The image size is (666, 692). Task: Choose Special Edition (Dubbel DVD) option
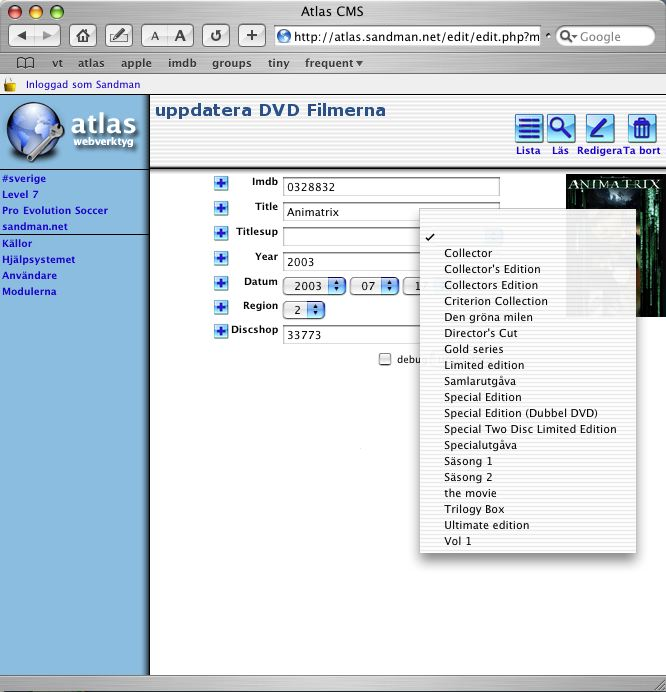(x=521, y=413)
